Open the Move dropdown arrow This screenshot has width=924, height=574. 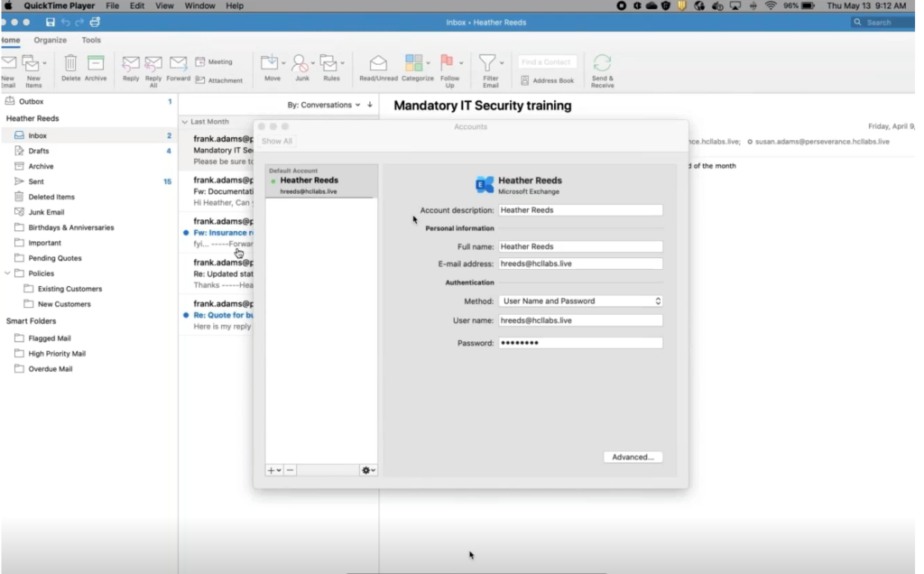(x=283, y=63)
